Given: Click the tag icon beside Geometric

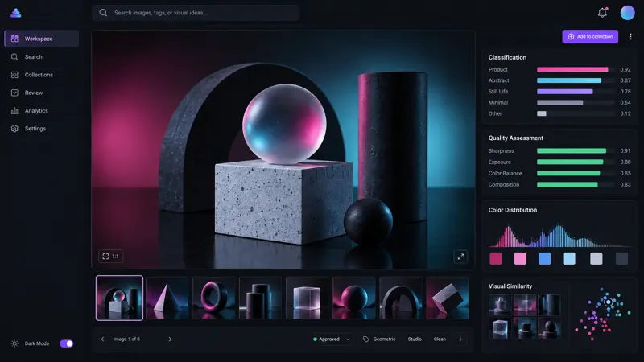Looking at the screenshot, I should tap(366, 339).
